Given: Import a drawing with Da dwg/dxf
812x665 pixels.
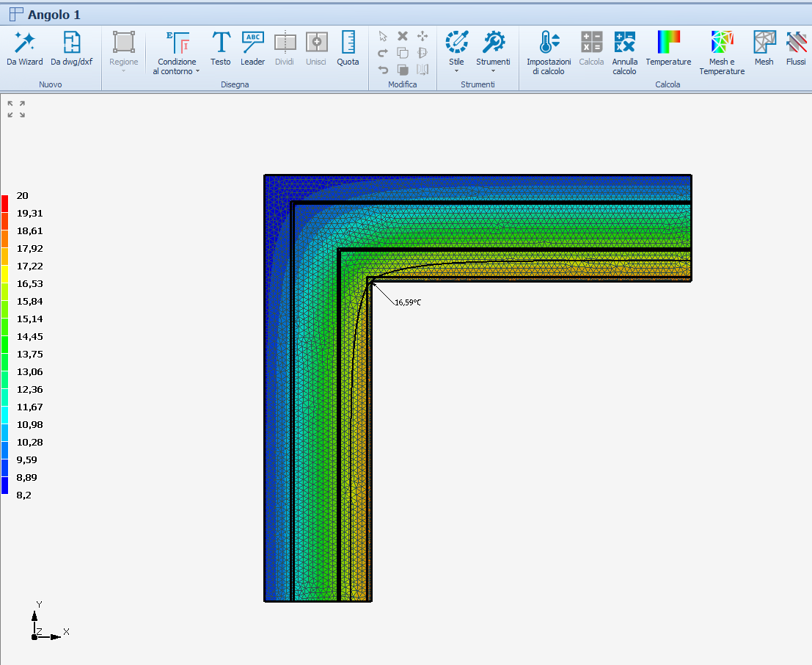Looking at the screenshot, I should pyautogui.click(x=71, y=48).
